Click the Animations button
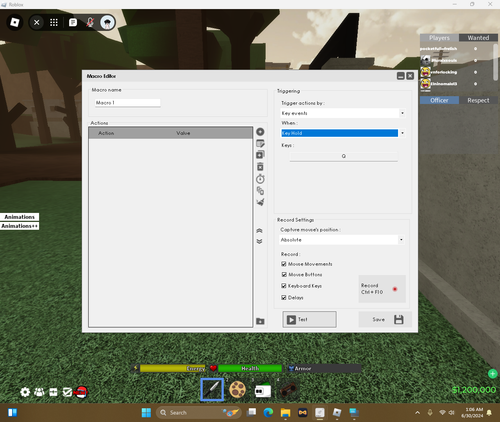This screenshot has width=500, height=422. (19, 217)
